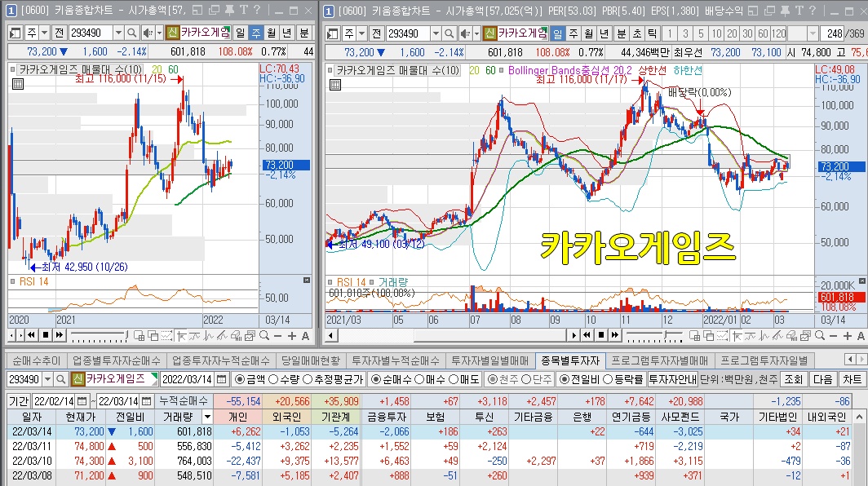This screenshot has width=868, height=486.
Task: Open stock code dropdown in investor panel
Action: click(47, 379)
